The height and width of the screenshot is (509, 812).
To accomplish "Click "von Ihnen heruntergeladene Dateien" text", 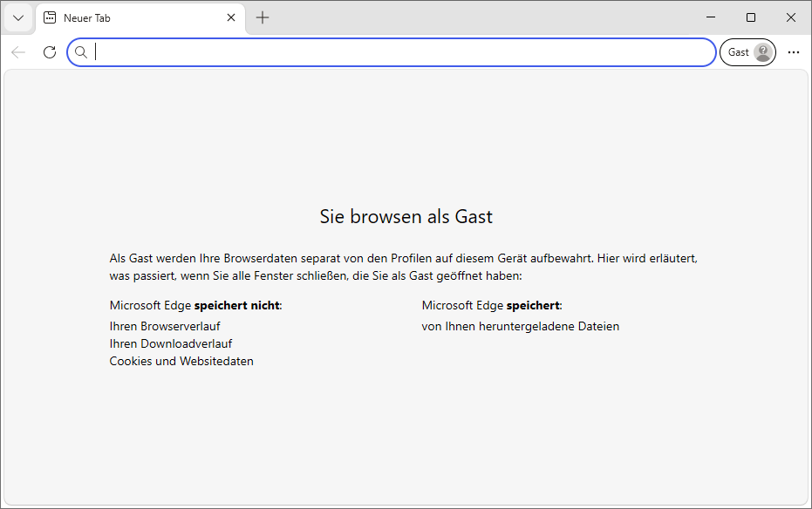I will point(520,326).
